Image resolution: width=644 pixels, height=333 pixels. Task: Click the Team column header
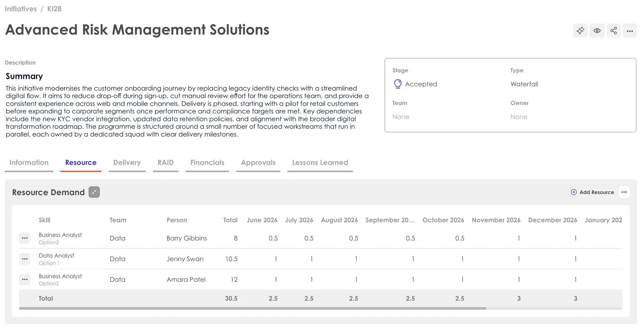click(118, 220)
